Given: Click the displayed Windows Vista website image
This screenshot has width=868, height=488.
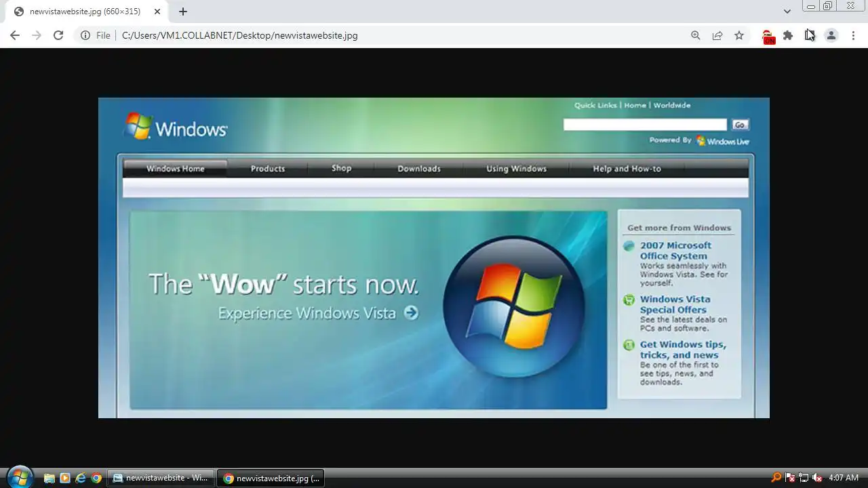Looking at the screenshot, I should (434, 258).
